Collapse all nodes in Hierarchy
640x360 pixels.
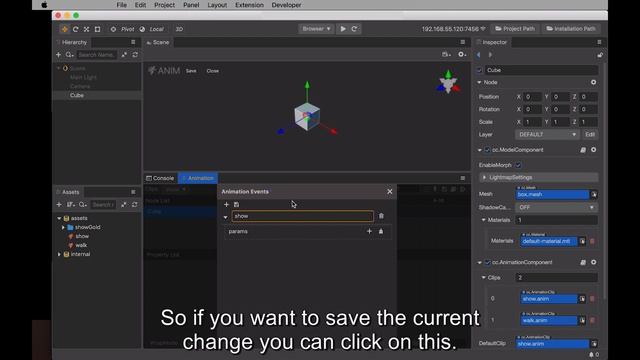coord(124,55)
